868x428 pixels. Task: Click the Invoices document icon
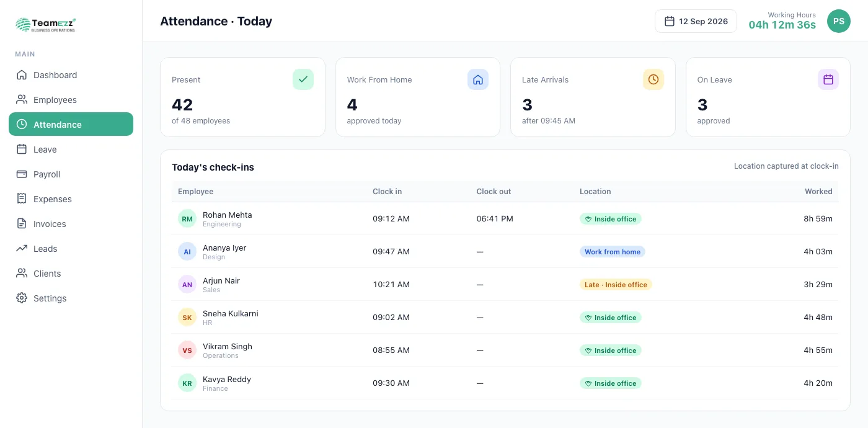22,224
